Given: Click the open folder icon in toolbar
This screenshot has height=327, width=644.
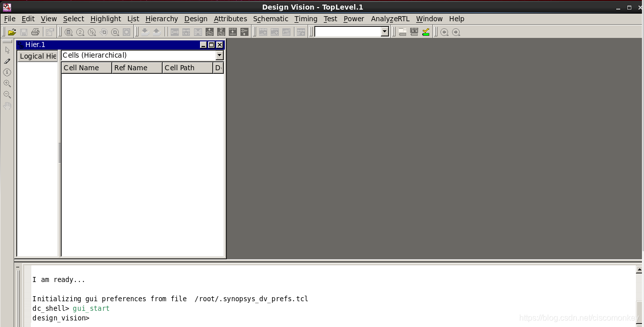Looking at the screenshot, I should (12, 32).
